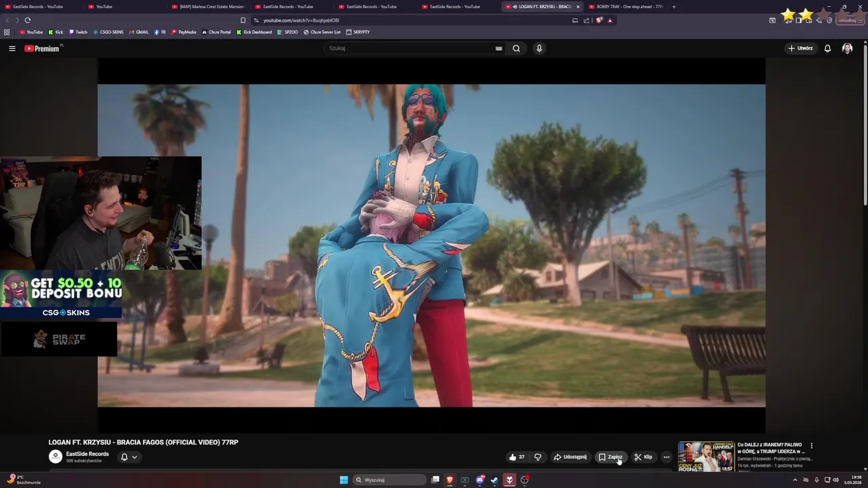This screenshot has width=868, height=488.
Task: Click the Zapisz save button
Action: 610,457
